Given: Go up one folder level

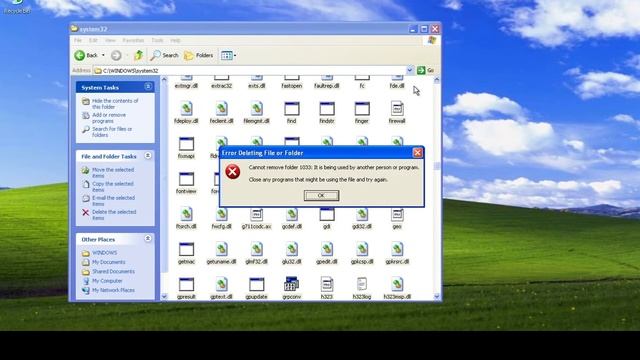Looking at the screenshot, I should click(x=138, y=55).
